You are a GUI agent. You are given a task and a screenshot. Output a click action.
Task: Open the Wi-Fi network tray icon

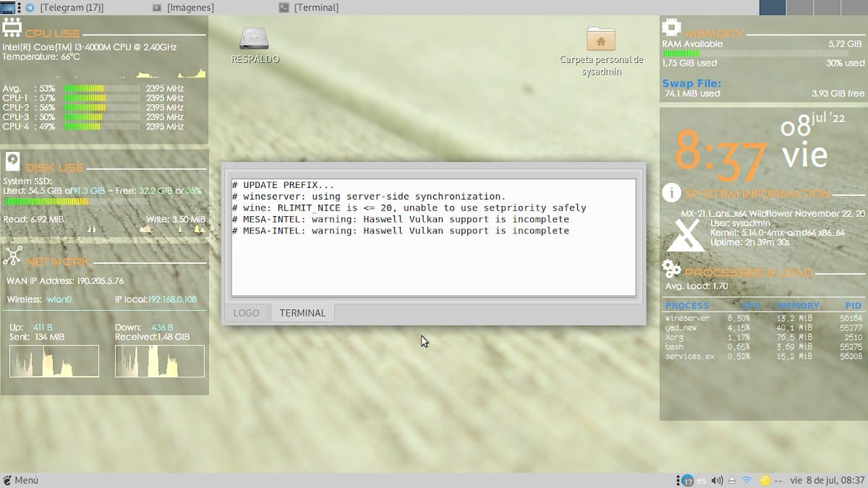point(747,480)
